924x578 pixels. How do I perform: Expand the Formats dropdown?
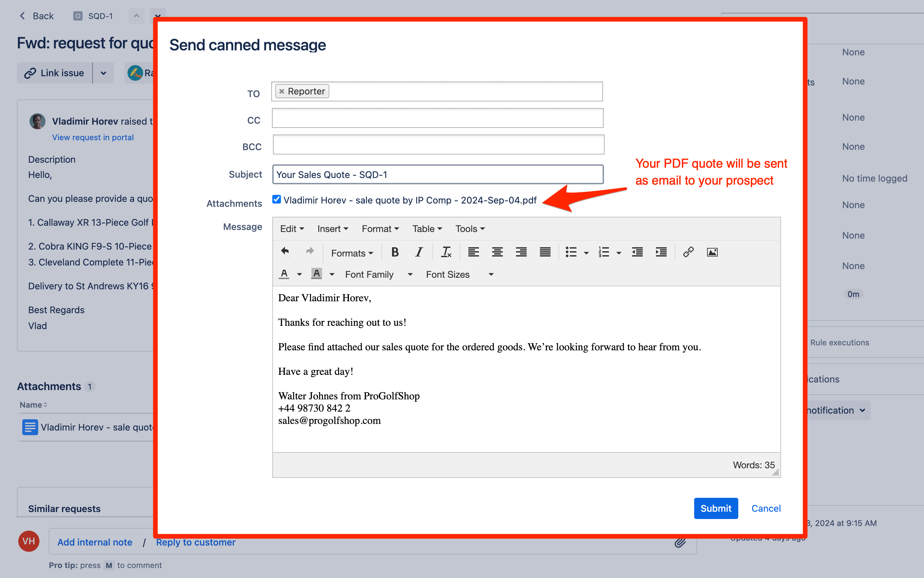pyautogui.click(x=351, y=253)
